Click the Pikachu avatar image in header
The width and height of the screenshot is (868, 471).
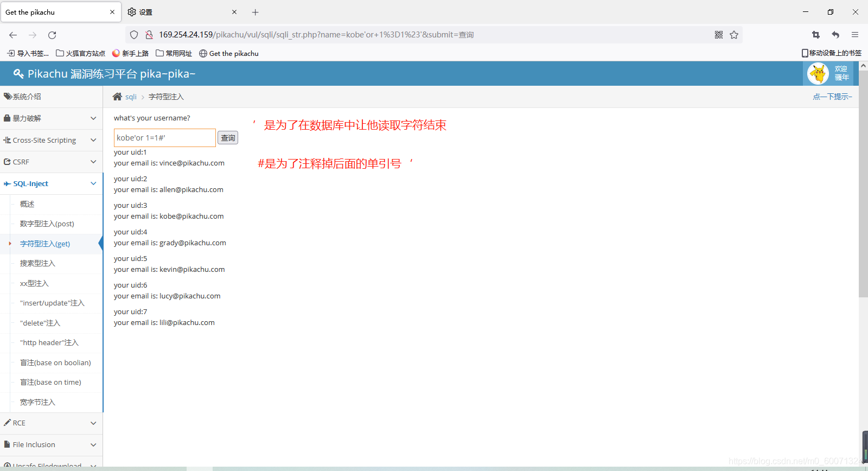click(x=818, y=73)
